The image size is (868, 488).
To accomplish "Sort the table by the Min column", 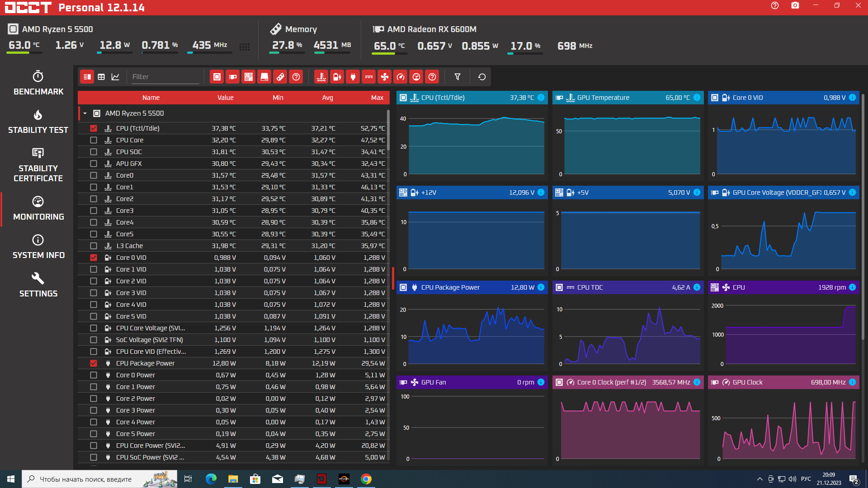I will (278, 98).
